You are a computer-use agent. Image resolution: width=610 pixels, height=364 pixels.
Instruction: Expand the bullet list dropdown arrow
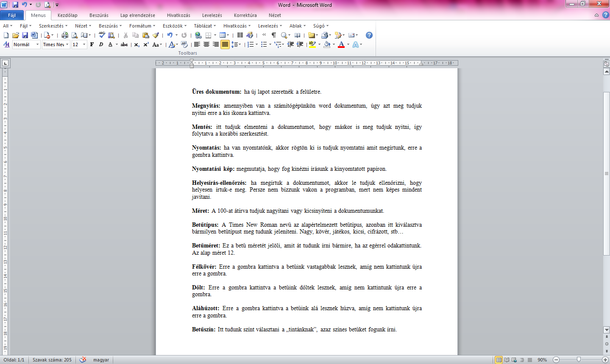coord(270,44)
